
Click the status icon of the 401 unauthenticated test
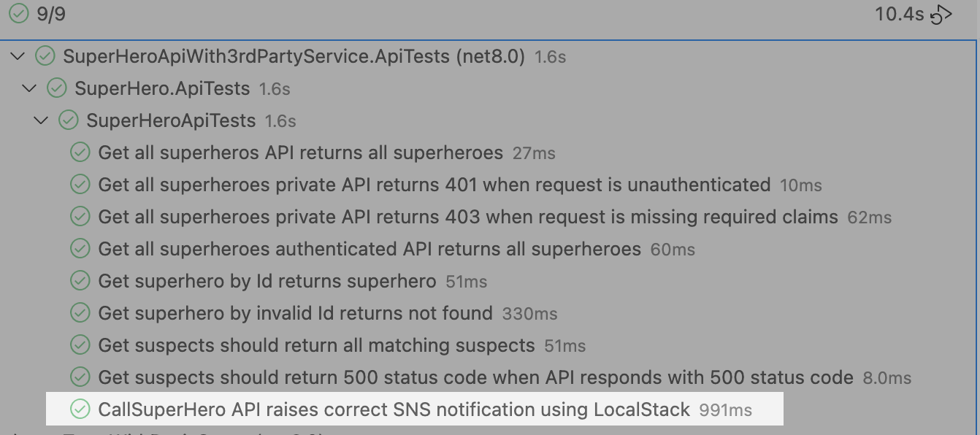tap(80, 185)
